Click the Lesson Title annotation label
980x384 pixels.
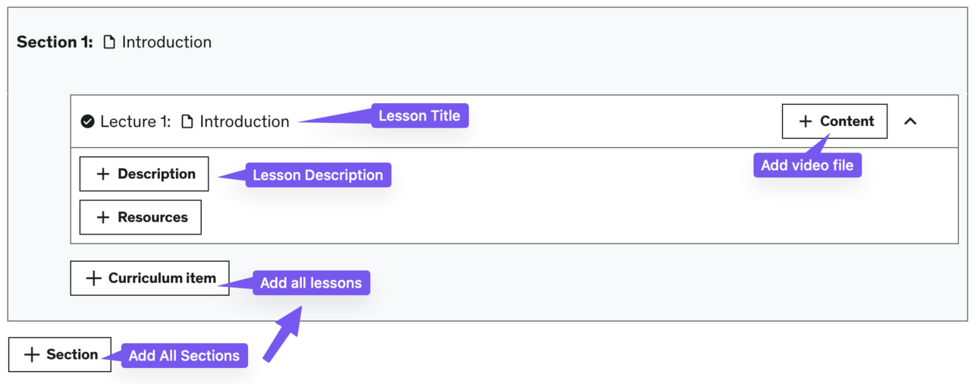(419, 116)
